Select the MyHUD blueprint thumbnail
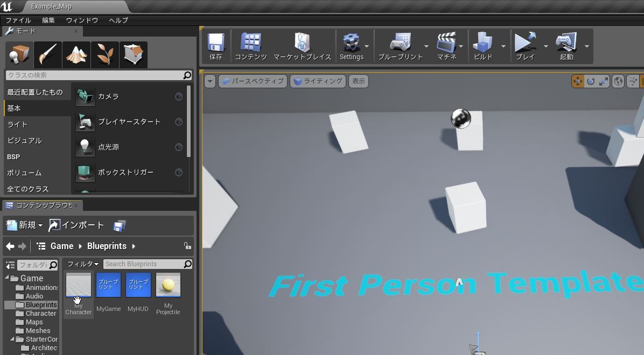This screenshot has width=644, height=355. pyautogui.click(x=138, y=285)
